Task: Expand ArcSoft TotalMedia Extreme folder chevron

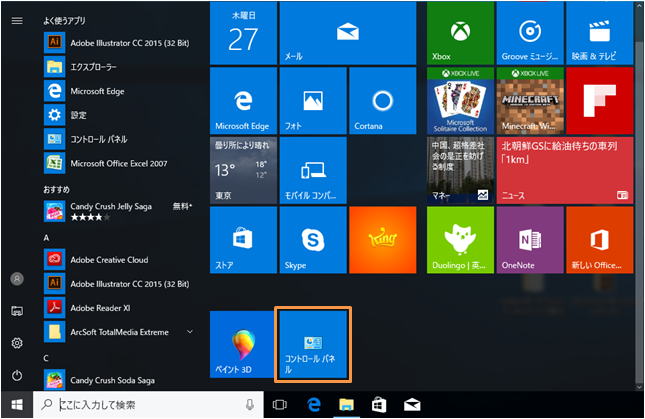Action: coord(190,331)
